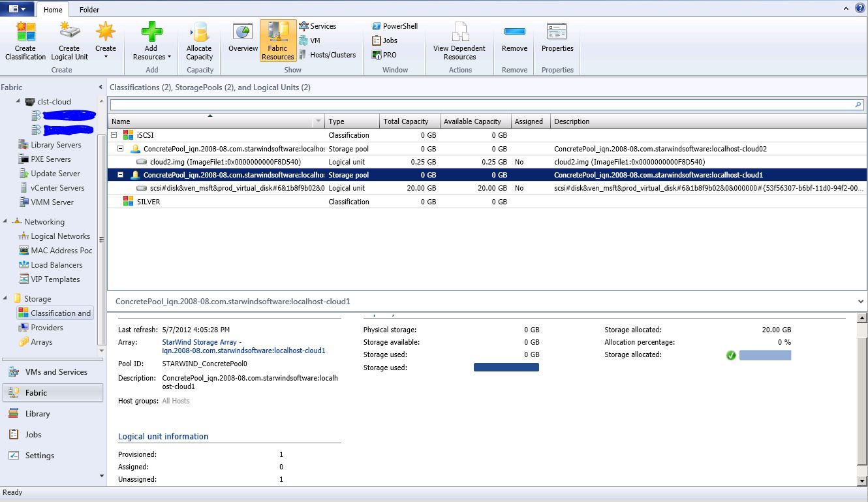Open the Add Resources dropdown
868x502 pixels.
151,41
